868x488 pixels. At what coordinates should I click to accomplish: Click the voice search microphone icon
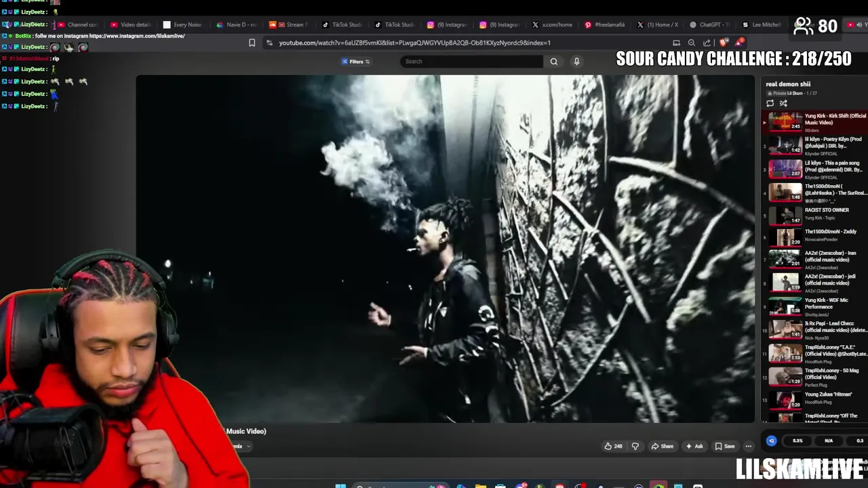point(576,62)
